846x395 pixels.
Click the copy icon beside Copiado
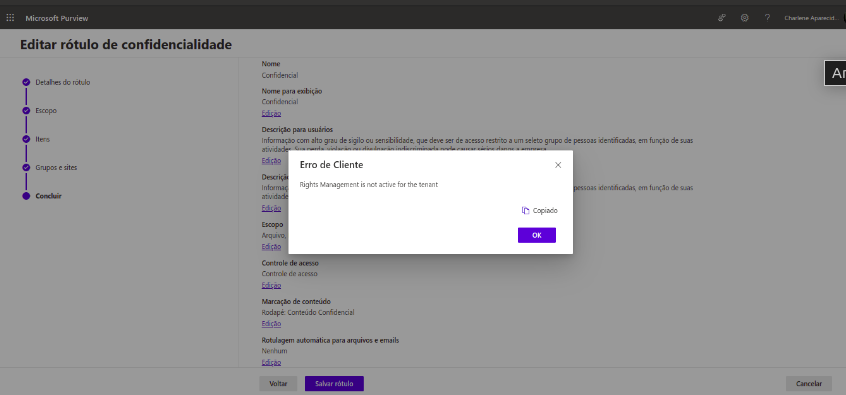click(526, 210)
